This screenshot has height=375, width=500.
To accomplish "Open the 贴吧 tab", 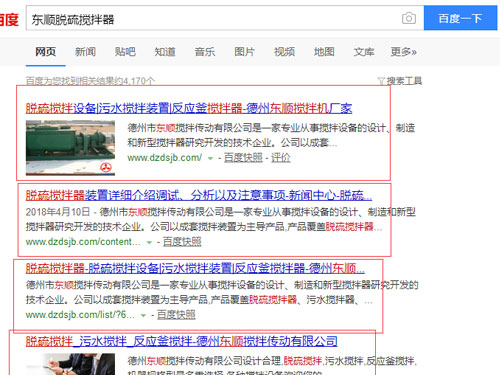I will [x=125, y=52].
